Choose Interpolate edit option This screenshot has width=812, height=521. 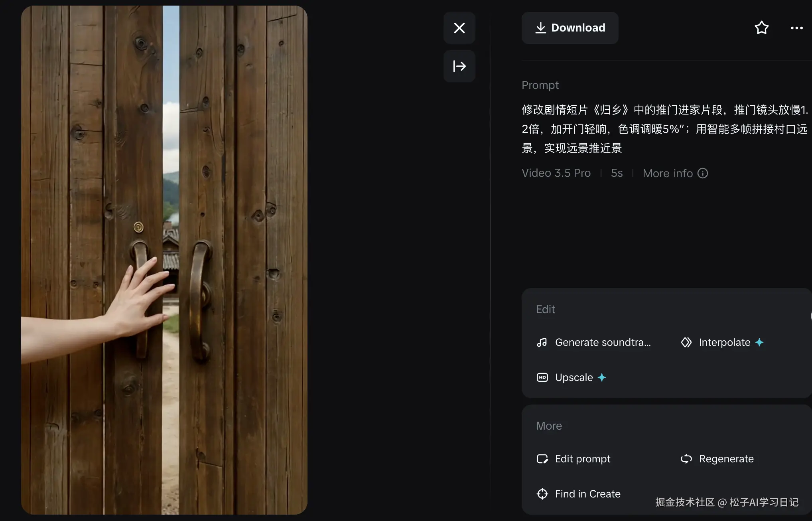[722, 342]
